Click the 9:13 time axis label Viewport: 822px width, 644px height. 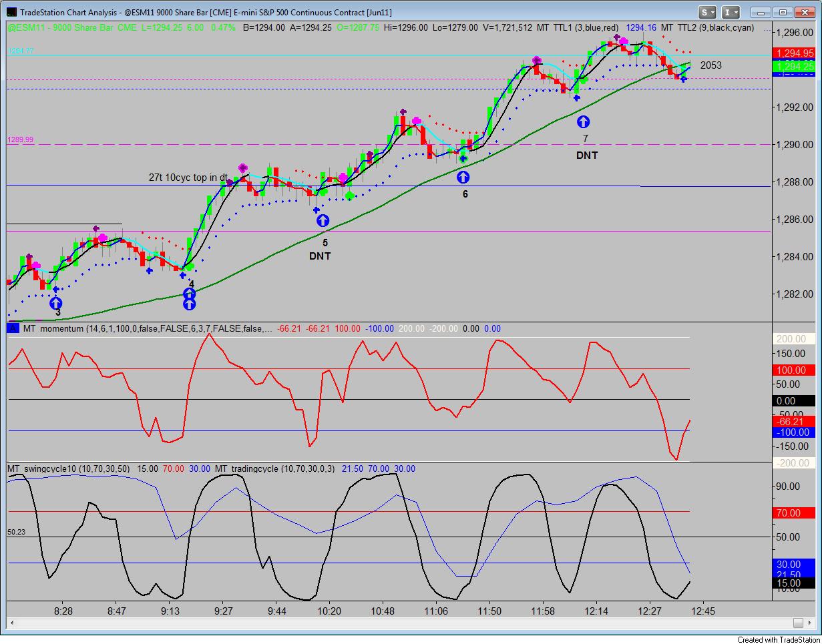click(170, 611)
